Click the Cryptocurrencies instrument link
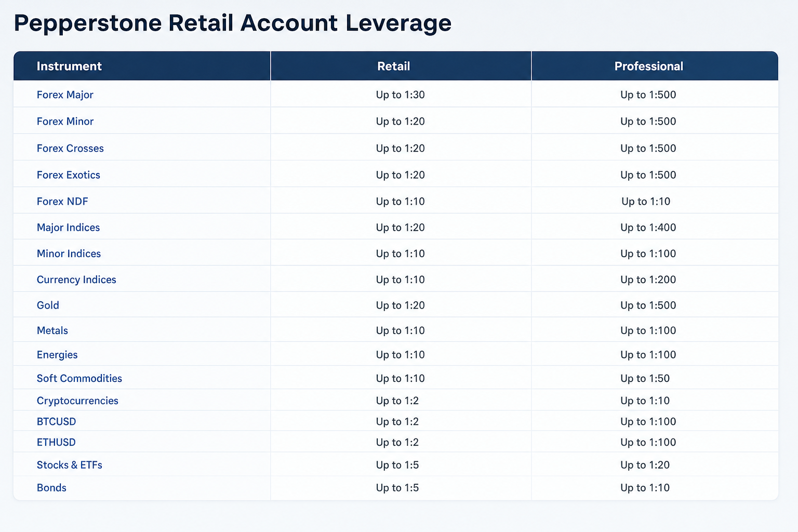This screenshot has height=532, width=798. pos(77,401)
